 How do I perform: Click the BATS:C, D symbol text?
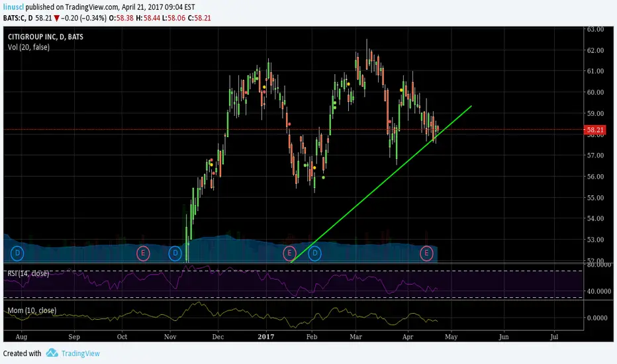[18, 18]
